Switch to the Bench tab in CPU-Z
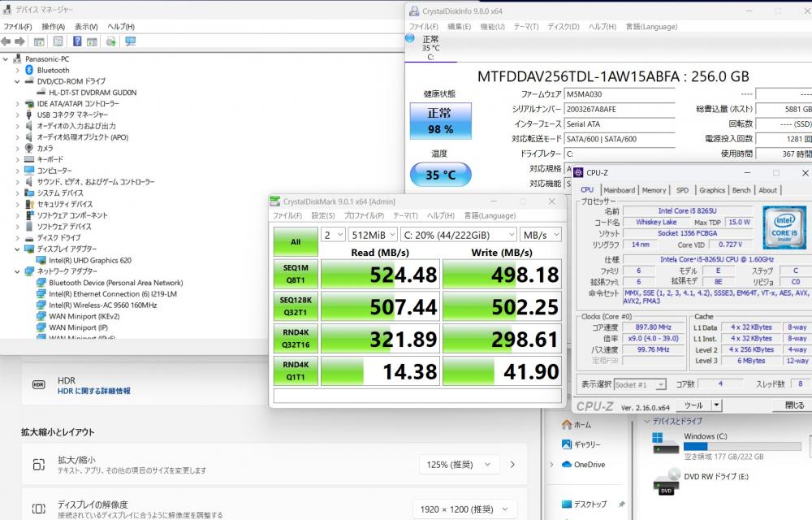 pos(741,190)
